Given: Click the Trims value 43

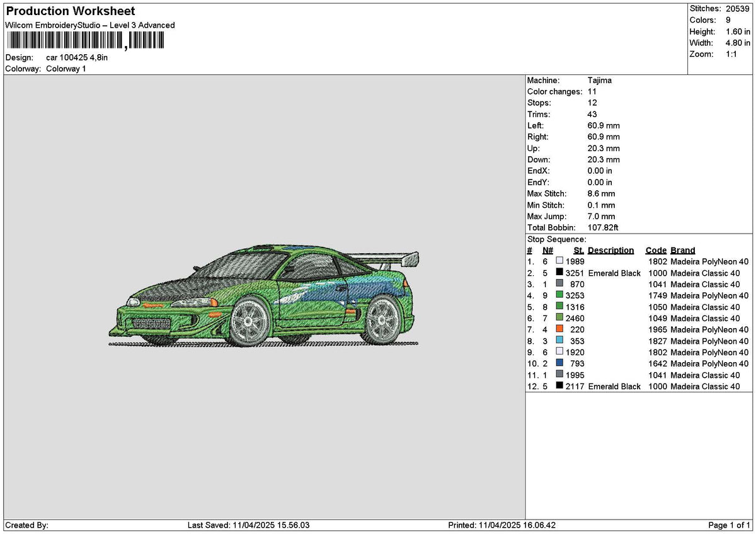Looking at the screenshot, I should tap(593, 114).
